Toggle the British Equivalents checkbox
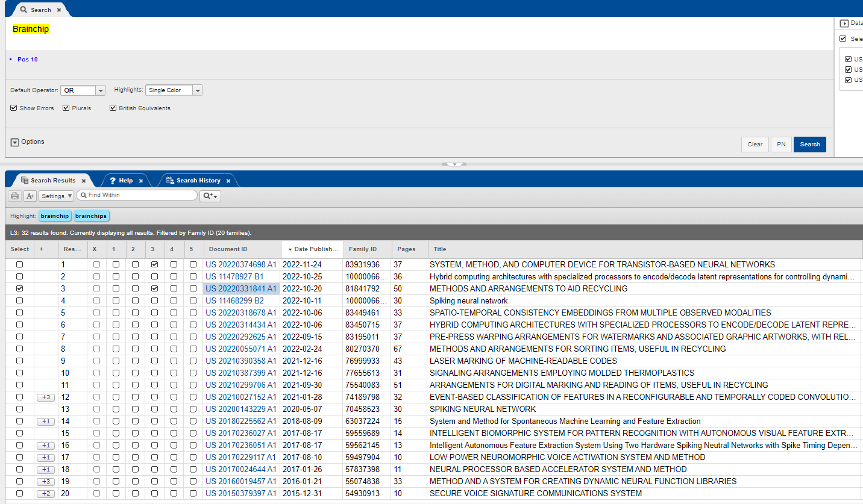Viewport: 863px width, 504px height. point(113,108)
